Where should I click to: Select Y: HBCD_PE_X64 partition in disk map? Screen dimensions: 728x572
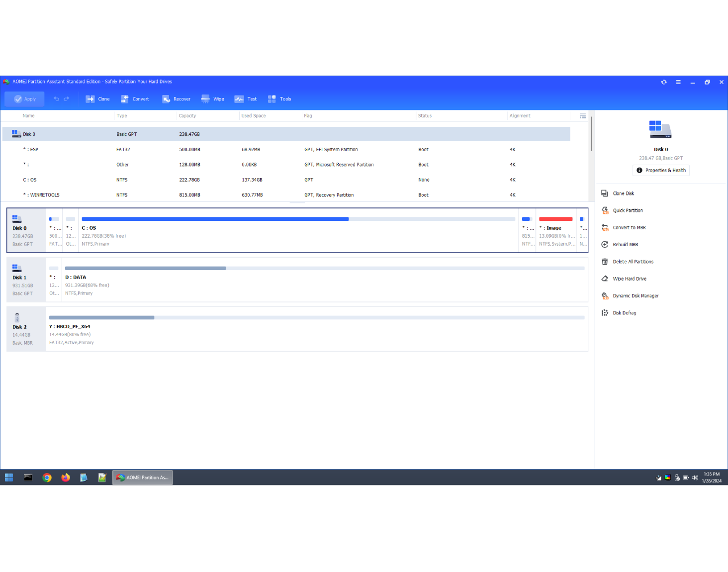pos(317,329)
